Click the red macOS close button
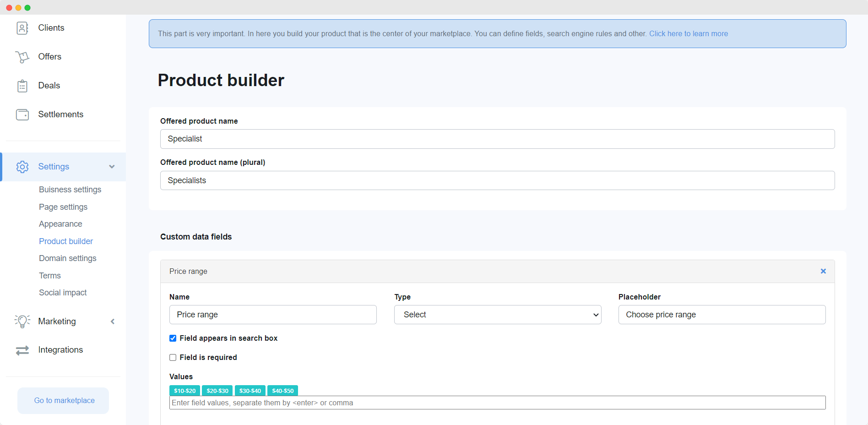The width and height of the screenshot is (868, 425). pyautogui.click(x=9, y=8)
